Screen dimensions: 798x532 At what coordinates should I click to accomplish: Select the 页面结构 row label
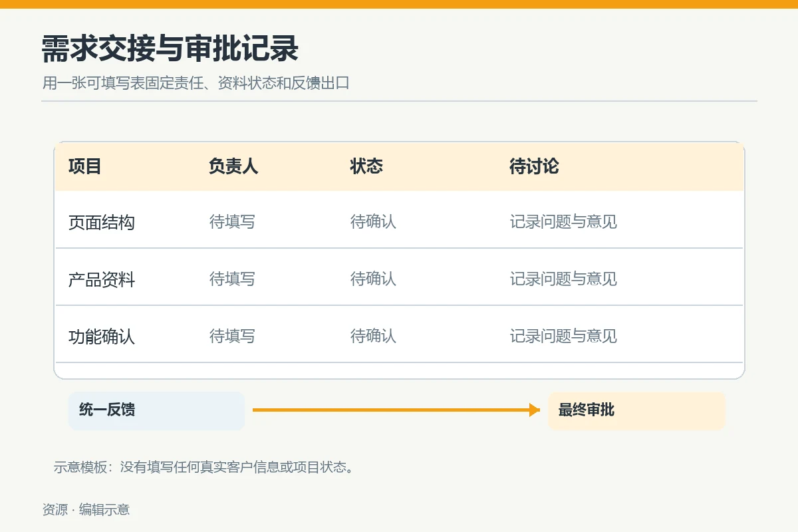click(x=102, y=222)
